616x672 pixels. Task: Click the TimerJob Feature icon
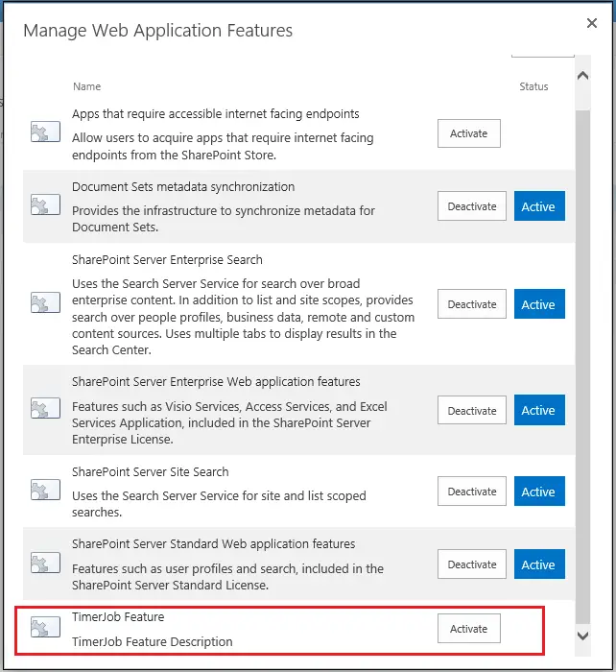pos(45,627)
